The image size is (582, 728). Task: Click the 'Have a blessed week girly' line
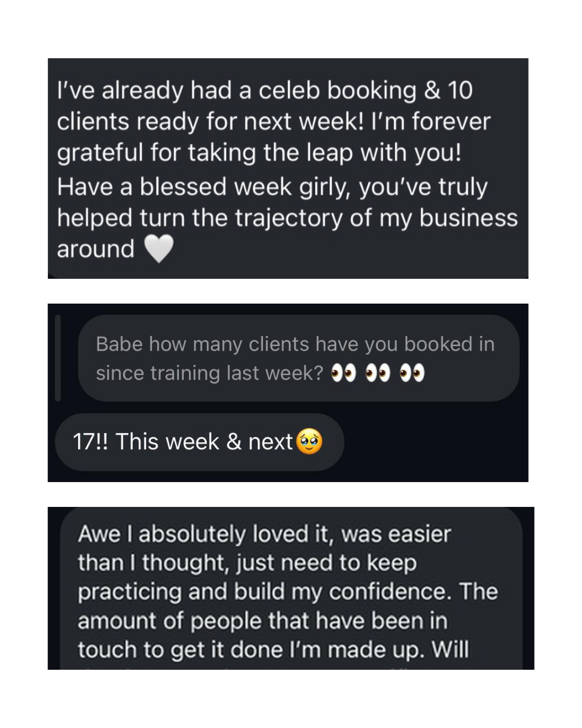point(272,187)
